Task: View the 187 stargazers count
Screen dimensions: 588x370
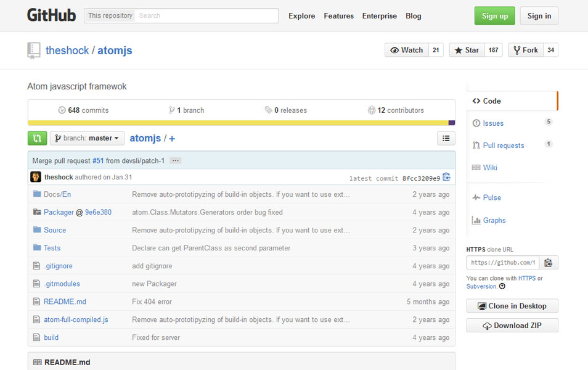Action: pos(493,50)
